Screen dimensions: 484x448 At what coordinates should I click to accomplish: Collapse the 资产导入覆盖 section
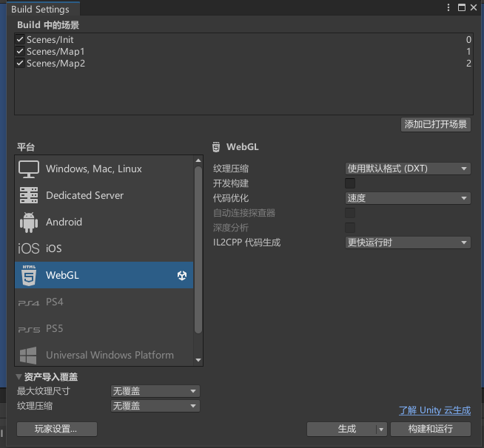19,377
